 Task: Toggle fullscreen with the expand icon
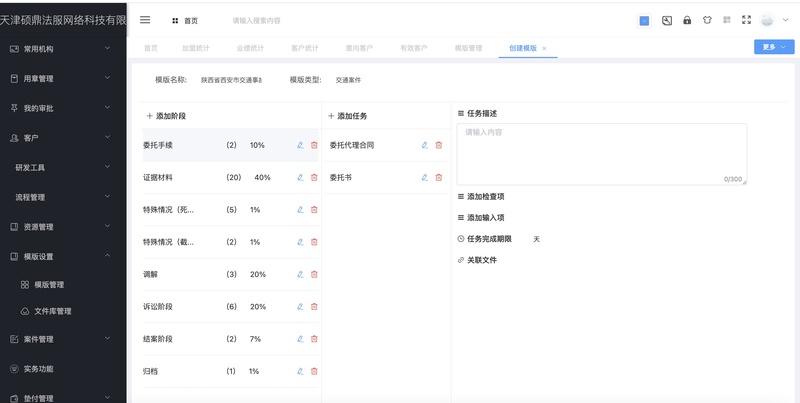pos(746,20)
